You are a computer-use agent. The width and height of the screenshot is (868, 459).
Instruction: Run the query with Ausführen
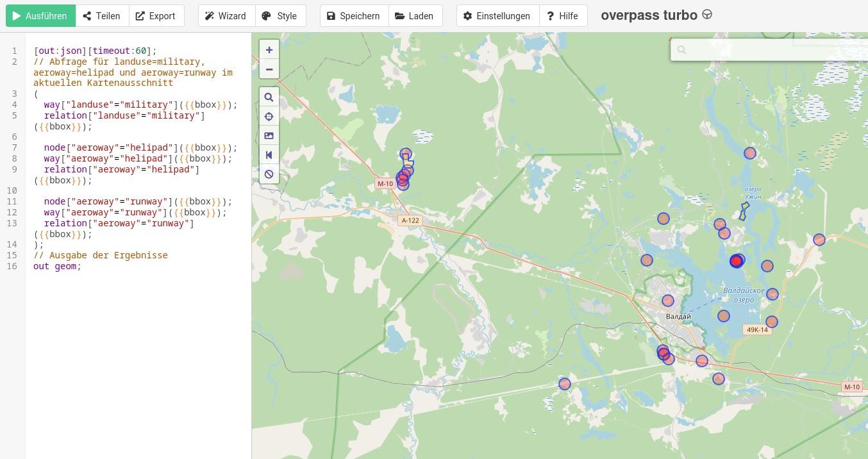[40, 16]
